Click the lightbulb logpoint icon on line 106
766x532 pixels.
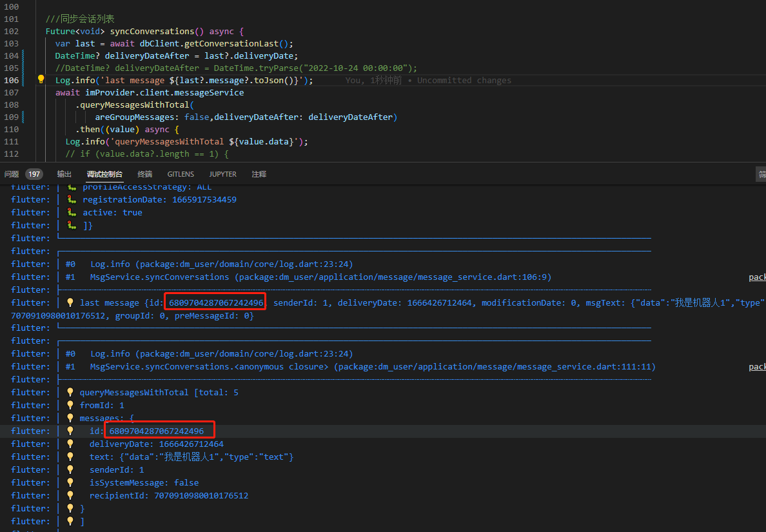pos(41,78)
